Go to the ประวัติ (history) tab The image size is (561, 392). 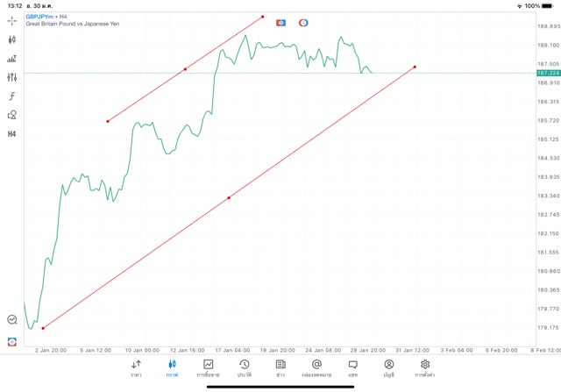point(244,368)
